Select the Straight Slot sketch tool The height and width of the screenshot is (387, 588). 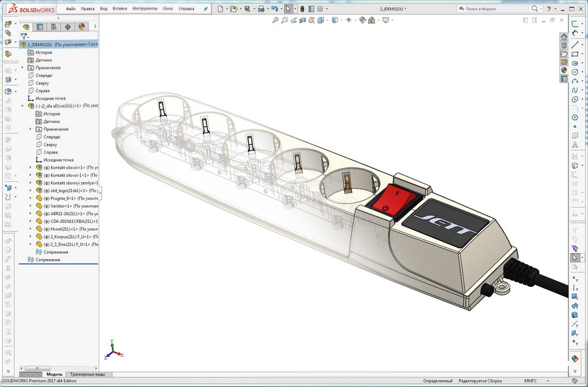pyautogui.click(x=575, y=63)
